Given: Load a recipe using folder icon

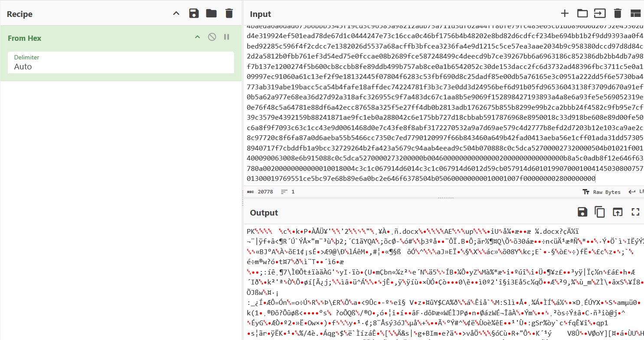Looking at the screenshot, I should pyautogui.click(x=211, y=13).
